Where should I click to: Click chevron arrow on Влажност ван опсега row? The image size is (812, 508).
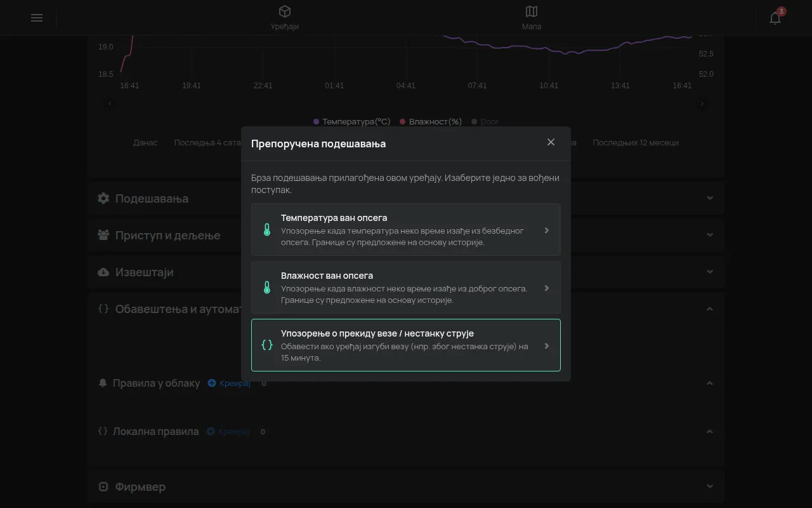click(x=546, y=288)
